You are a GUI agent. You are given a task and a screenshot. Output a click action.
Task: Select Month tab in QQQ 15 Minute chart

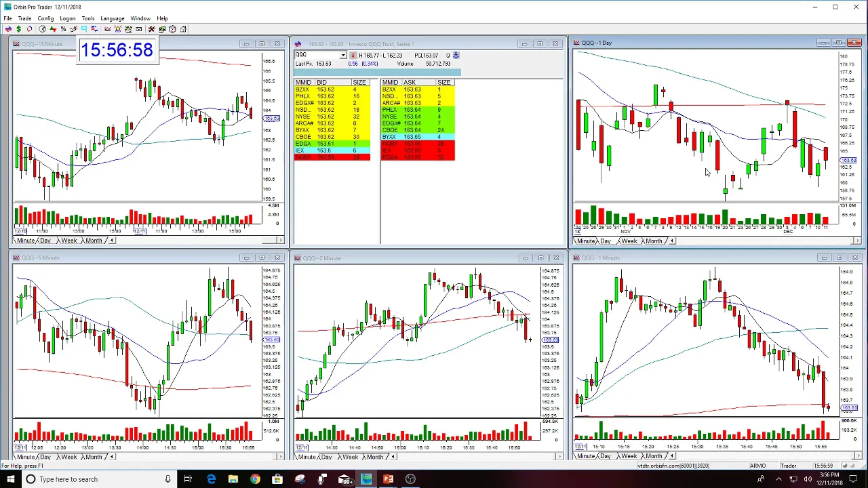click(94, 241)
